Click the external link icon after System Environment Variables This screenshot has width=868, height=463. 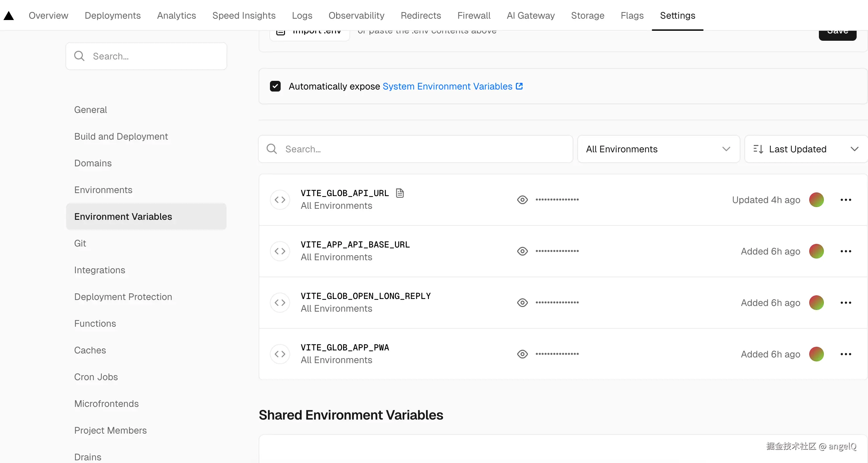[519, 86]
